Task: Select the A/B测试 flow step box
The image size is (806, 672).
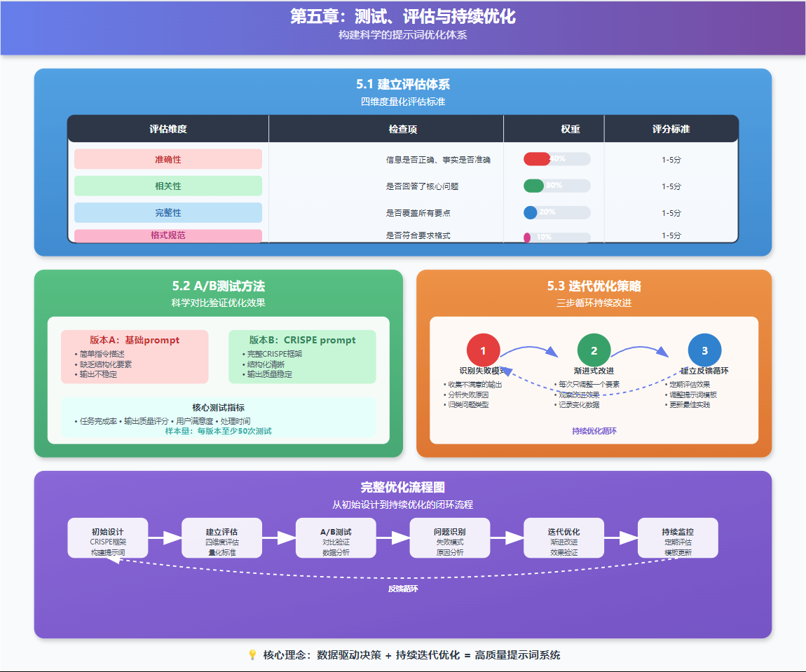Action: pos(336,538)
